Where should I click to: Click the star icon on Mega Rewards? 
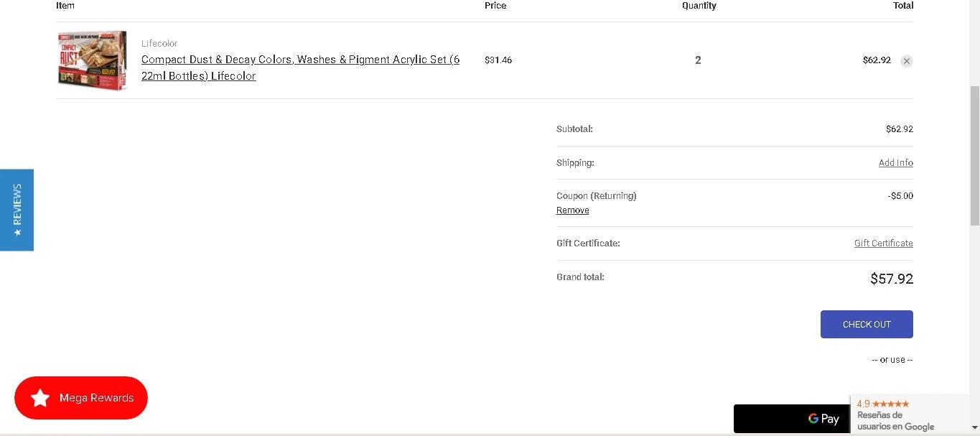[40, 398]
